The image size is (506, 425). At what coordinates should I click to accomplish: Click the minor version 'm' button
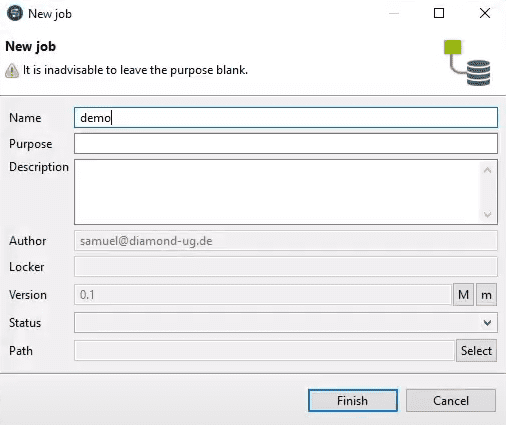pos(486,295)
